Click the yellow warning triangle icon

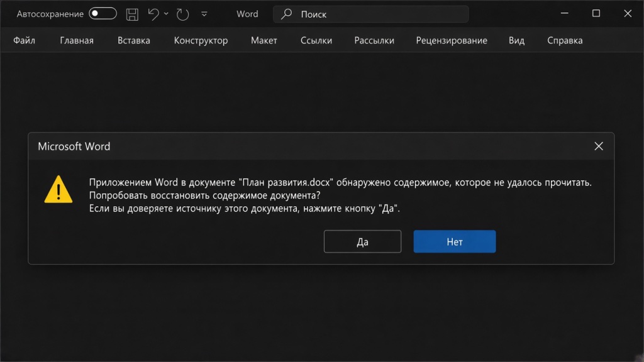pos(58,189)
